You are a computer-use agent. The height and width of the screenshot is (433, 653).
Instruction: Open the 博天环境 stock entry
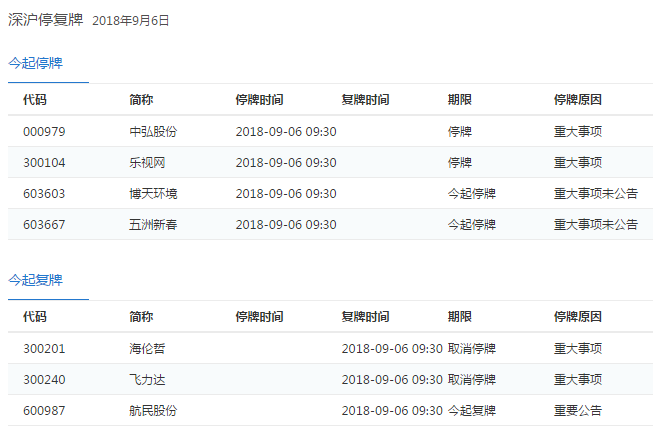(153, 193)
